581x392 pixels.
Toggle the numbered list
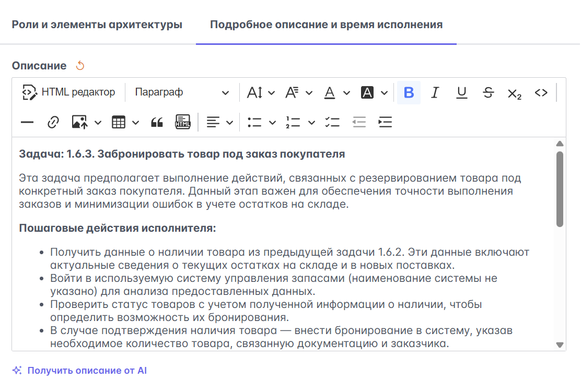293,122
